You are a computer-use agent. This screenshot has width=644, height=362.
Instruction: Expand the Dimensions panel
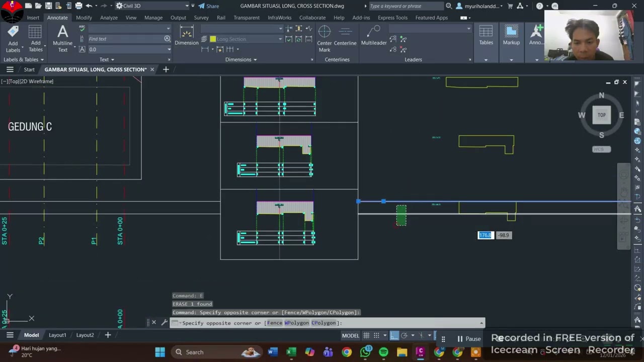(241, 59)
